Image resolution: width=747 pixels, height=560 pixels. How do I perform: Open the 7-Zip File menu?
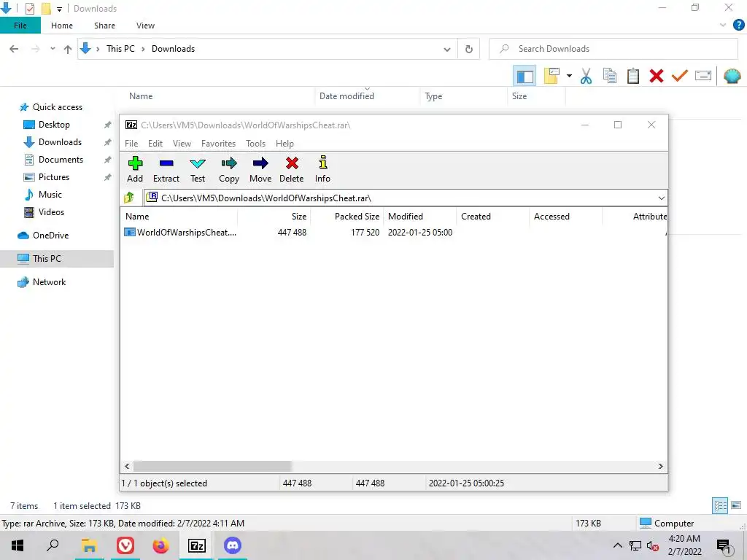131,144
